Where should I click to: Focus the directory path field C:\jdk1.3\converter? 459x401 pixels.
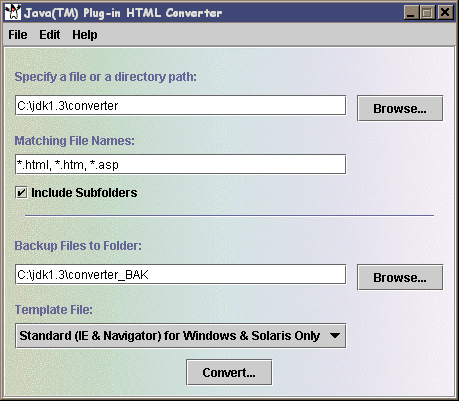[x=180, y=105]
